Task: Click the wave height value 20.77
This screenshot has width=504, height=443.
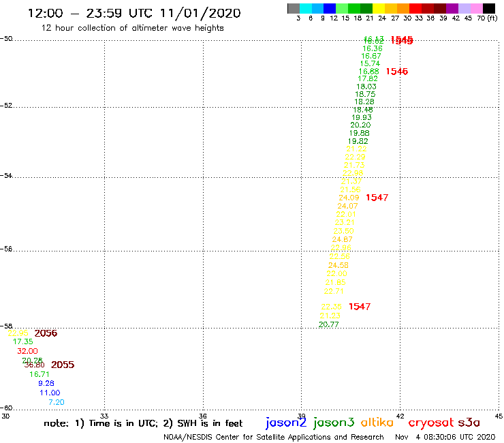Action: (x=328, y=324)
